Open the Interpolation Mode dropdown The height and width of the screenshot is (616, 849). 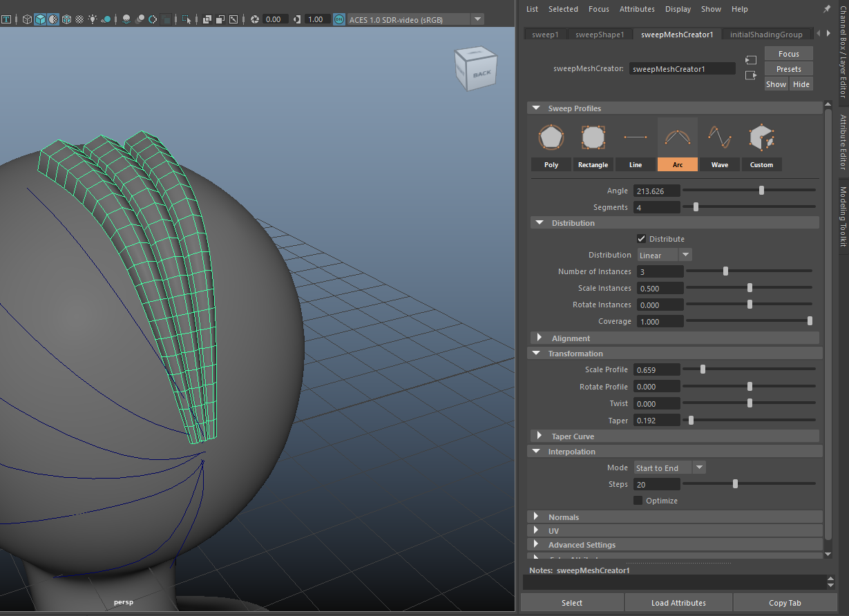point(670,468)
